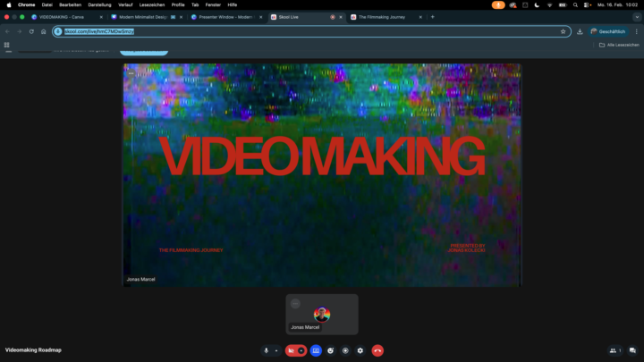Open the Datei menu

pos(47,5)
